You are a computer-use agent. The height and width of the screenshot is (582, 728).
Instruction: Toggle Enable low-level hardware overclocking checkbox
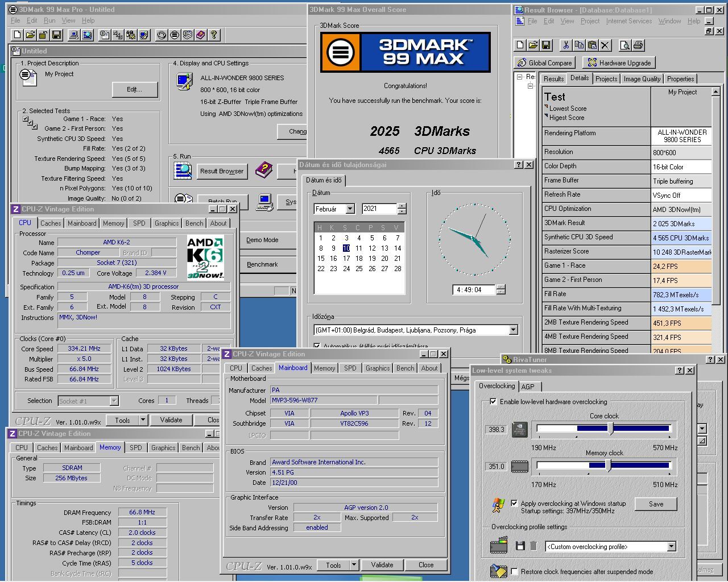point(493,401)
